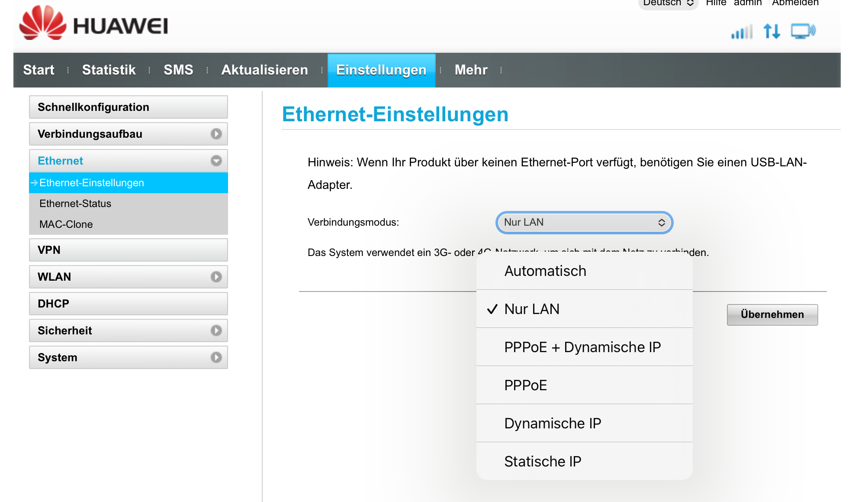Click the arrow icon beside System
Image resolution: width=868 pixels, height=502 pixels.
(x=216, y=357)
